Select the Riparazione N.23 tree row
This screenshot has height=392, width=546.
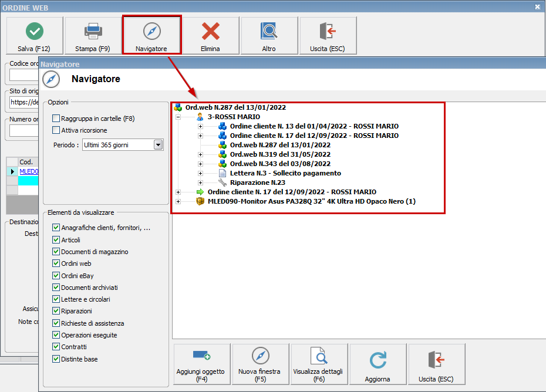[258, 183]
